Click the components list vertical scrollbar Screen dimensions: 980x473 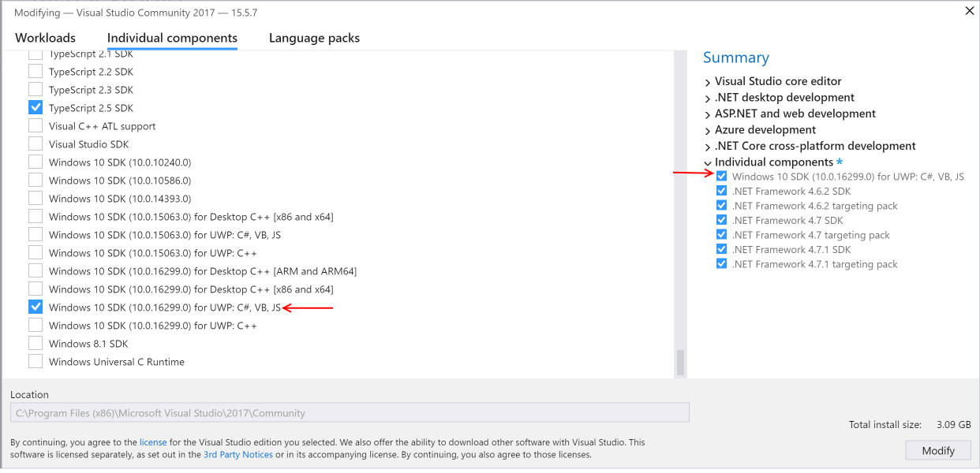coord(680,362)
